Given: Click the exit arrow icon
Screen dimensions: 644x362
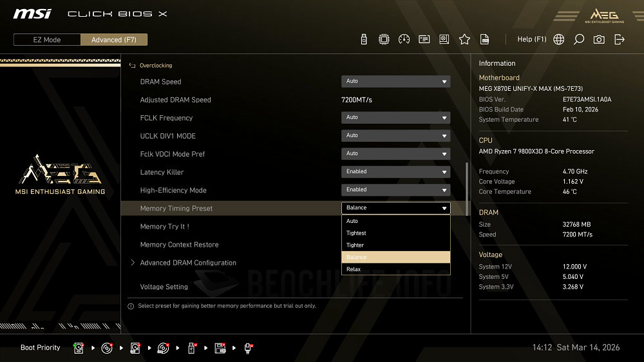Looking at the screenshot, I should (x=620, y=39).
